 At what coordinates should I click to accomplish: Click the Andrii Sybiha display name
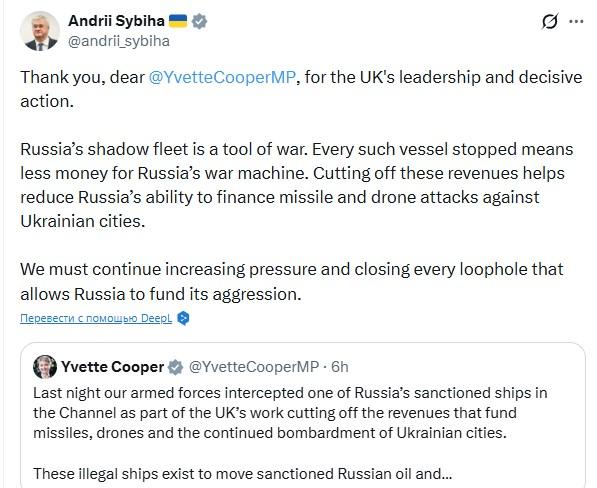point(116,21)
